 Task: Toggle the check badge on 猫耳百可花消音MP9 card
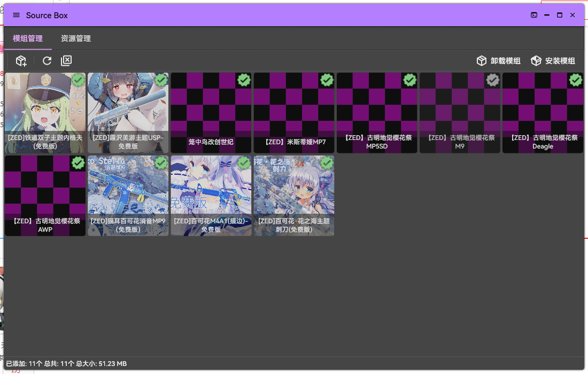pyautogui.click(x=161, y=163)
